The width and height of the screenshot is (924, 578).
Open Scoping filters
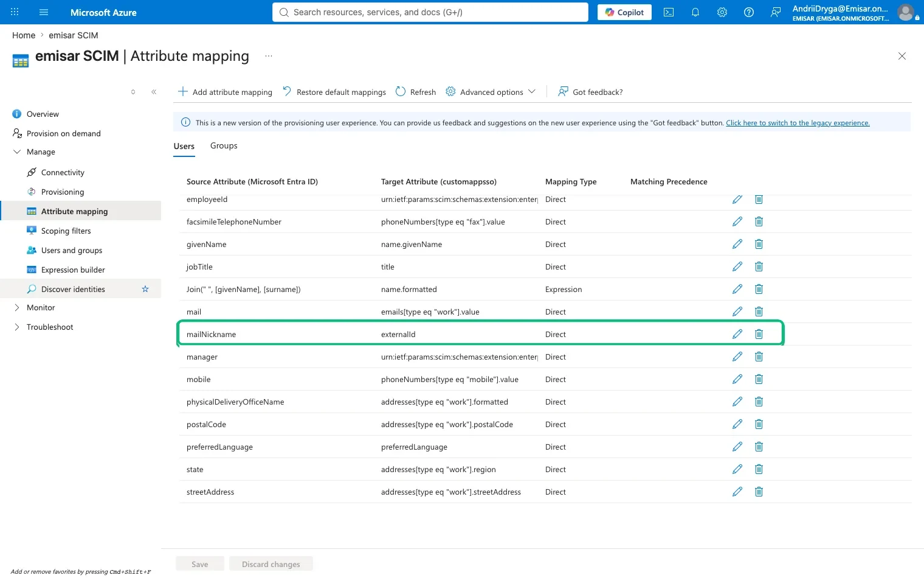66,231
